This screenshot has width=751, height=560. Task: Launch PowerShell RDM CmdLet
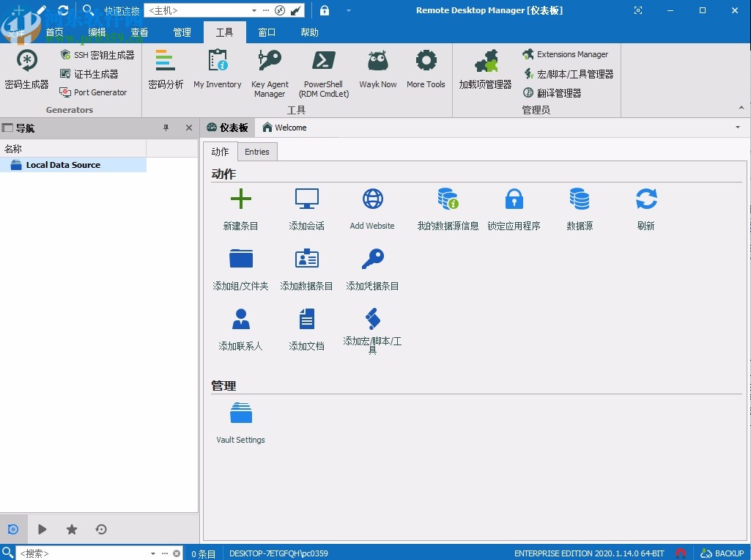click(x=323, y=71)
